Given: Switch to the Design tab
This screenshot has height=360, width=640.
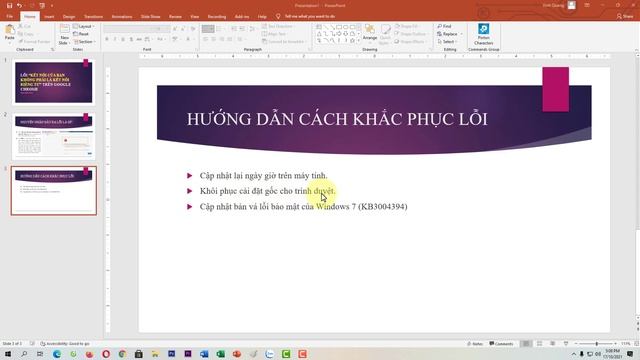Looking at the screenshot, I should click(69, 17).
